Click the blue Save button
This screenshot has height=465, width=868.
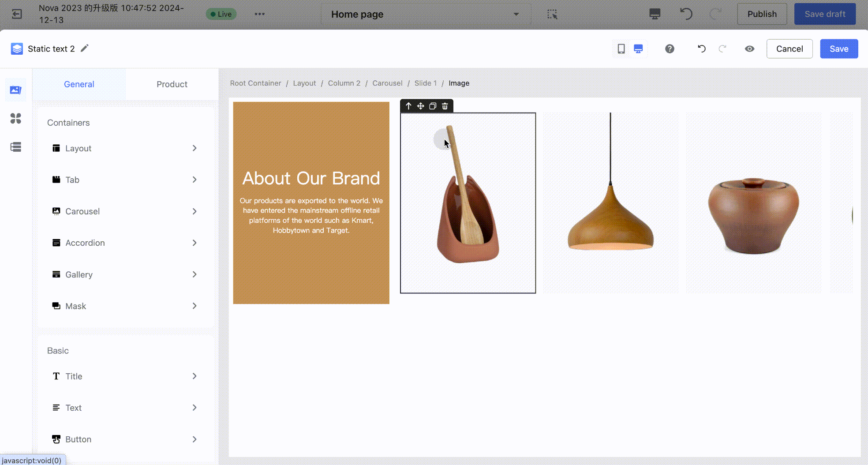pos(838,49)
